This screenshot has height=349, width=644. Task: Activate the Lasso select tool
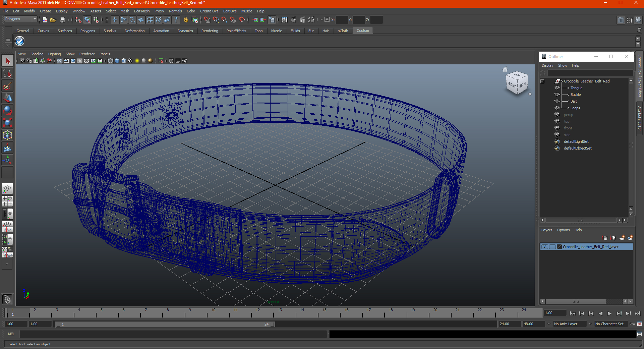click(x=7, y=73)
